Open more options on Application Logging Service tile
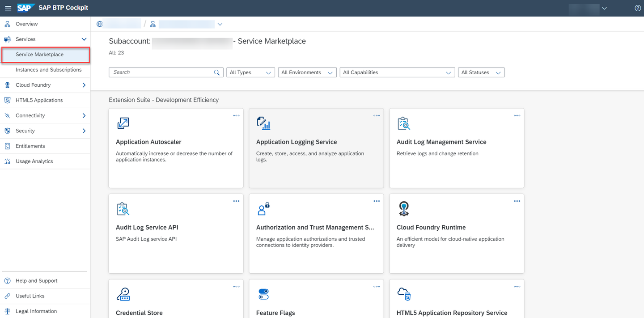Screen dimensions: 644x318 [x=377, y=115]
